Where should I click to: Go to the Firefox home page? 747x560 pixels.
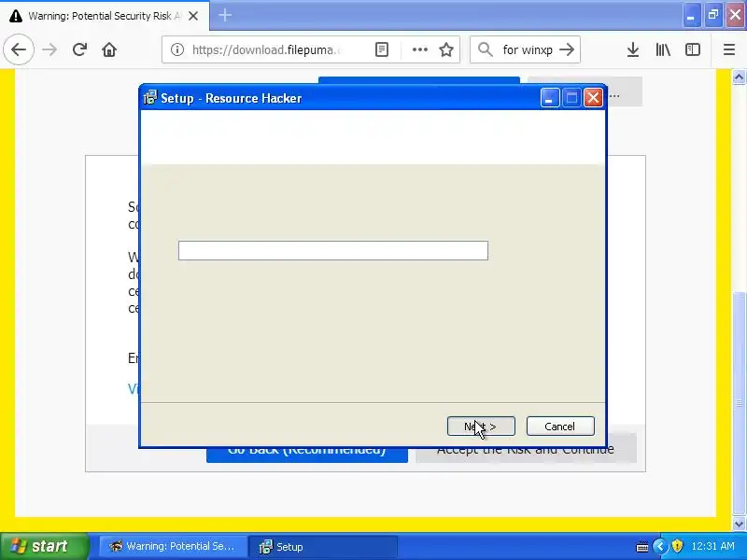[109, 49]
